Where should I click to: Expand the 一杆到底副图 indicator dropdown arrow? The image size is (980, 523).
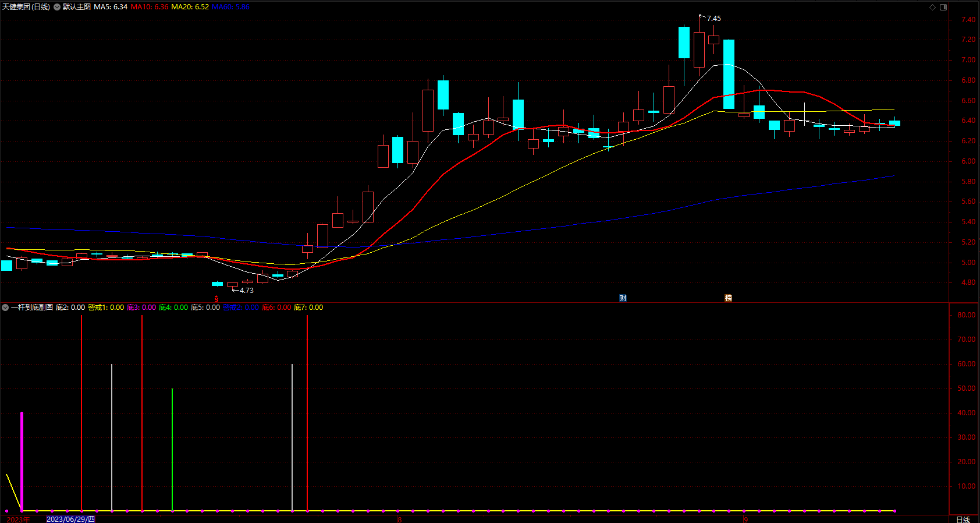(x=5, y=308)
